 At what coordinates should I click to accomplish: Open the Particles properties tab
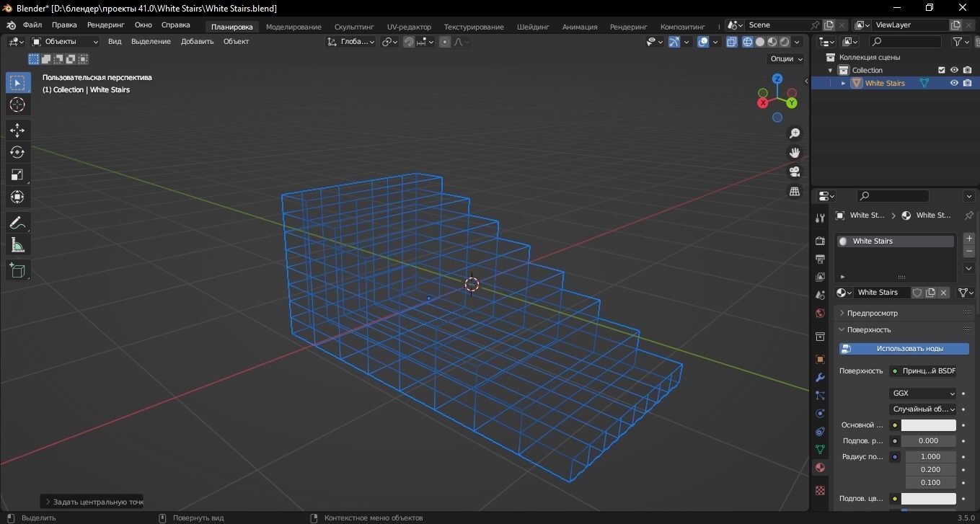(820, 395)
